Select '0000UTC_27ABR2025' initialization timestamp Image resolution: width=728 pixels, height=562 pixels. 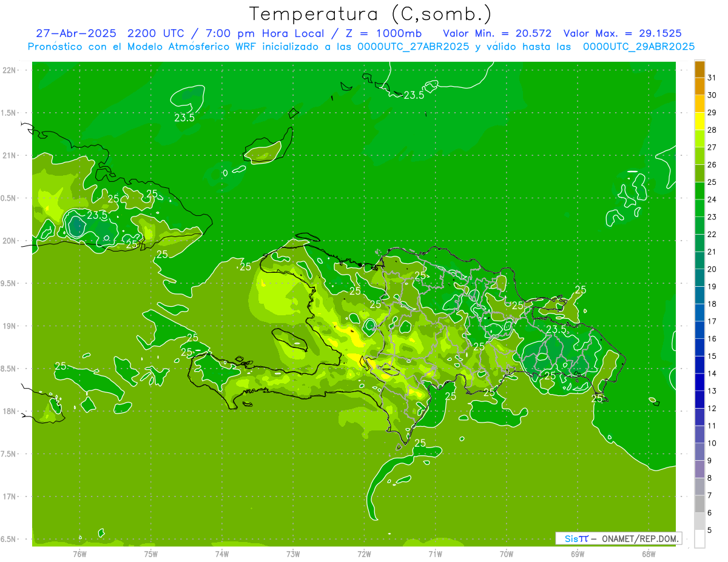pyautogui.click(x=413, y=46)
